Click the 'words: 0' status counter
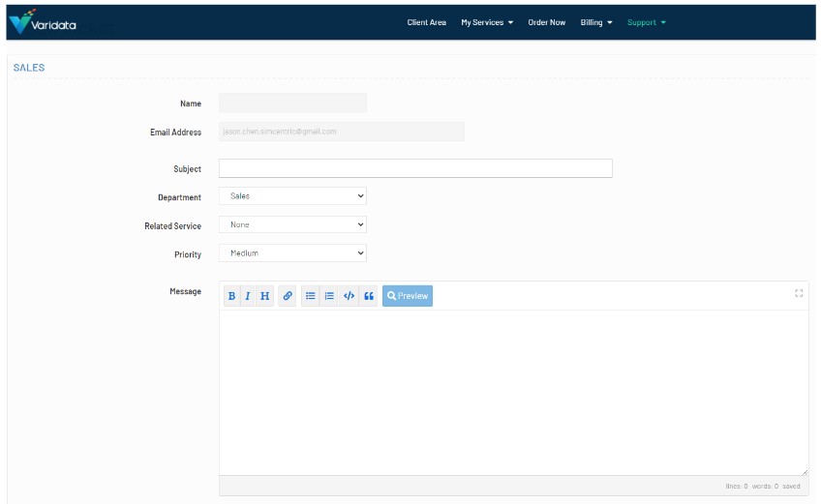This screenshot has height=504, width=821. point(766,487)
